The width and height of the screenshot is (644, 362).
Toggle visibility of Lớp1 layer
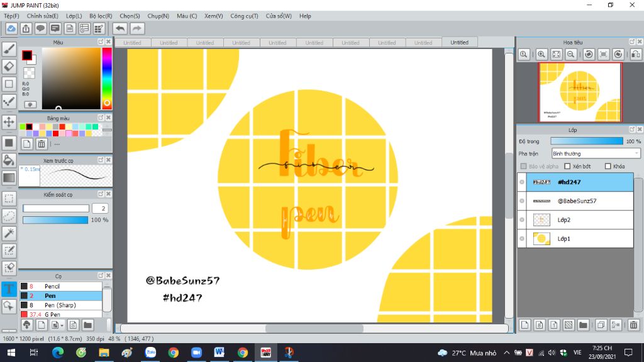click(522, 238)
